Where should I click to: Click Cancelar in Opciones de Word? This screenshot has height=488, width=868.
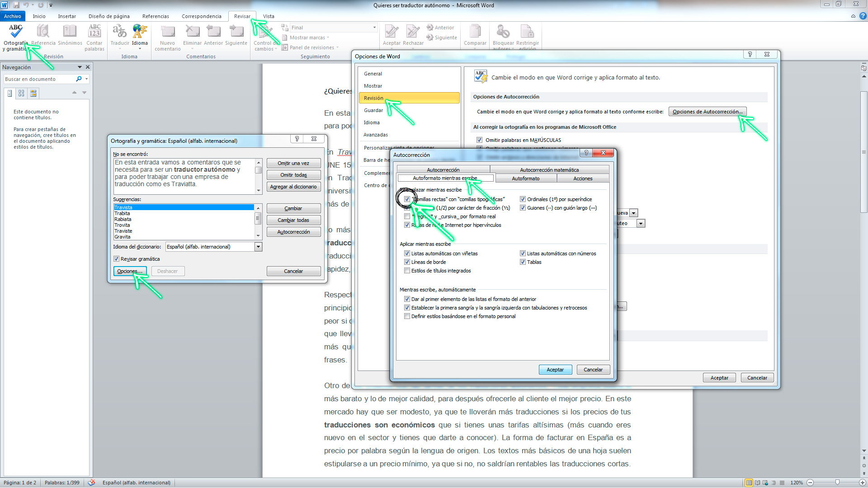pyautogui.click(x=757, y=378)
